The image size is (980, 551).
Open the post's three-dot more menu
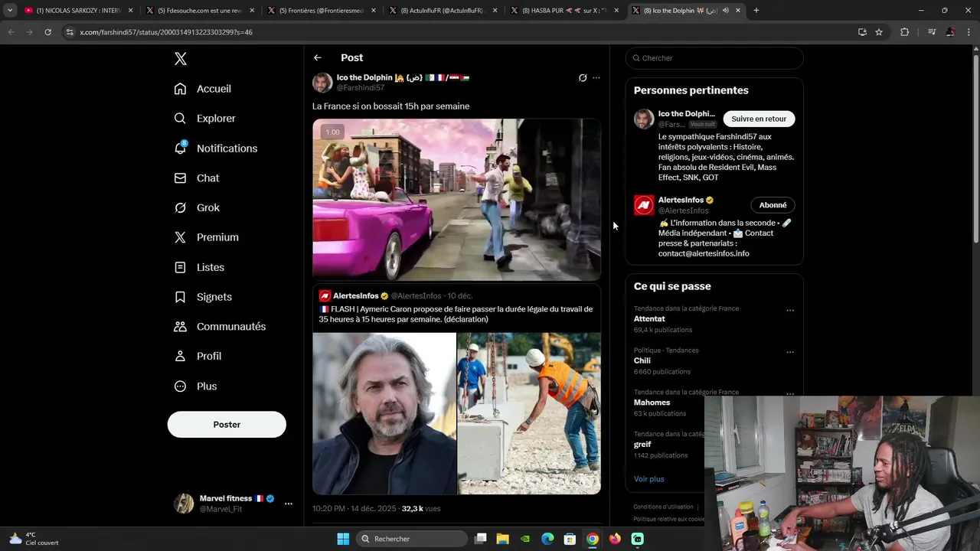click(x=596, y=77)
